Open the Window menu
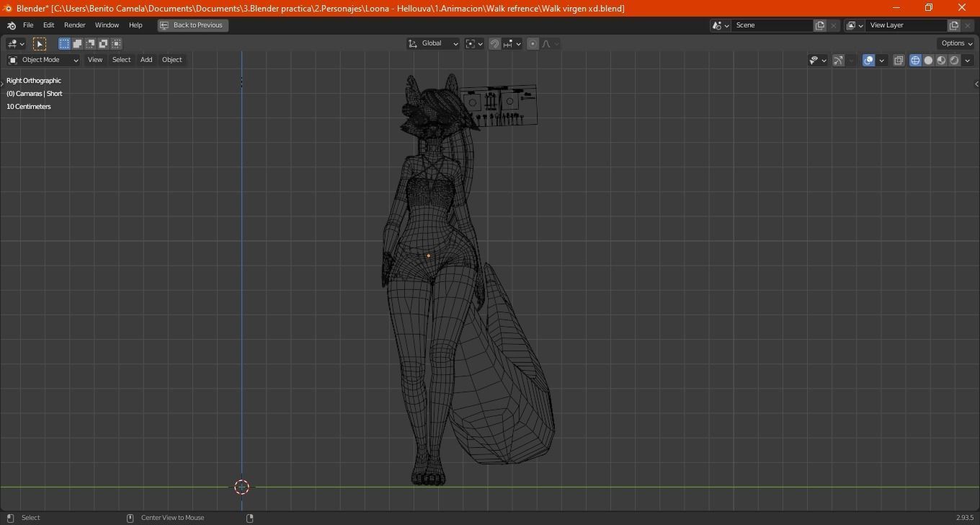The height and width of the screenshot is (525, 980). coord(107,25)
